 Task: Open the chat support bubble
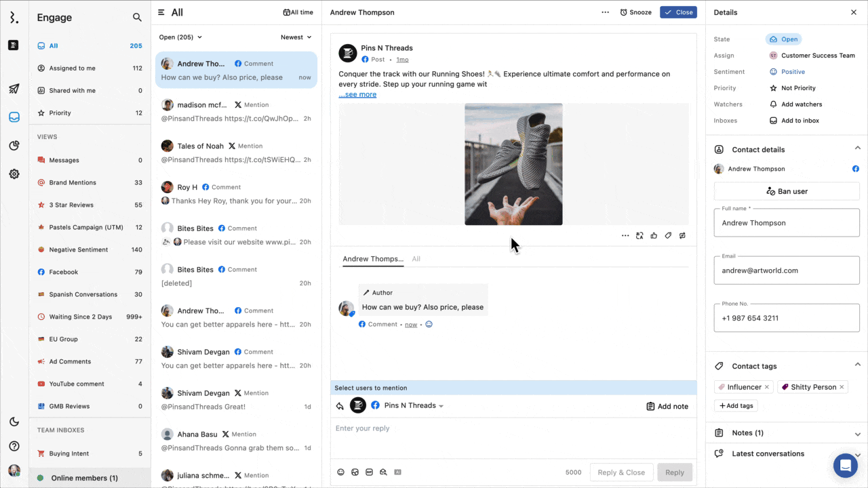tap(845, 466)
